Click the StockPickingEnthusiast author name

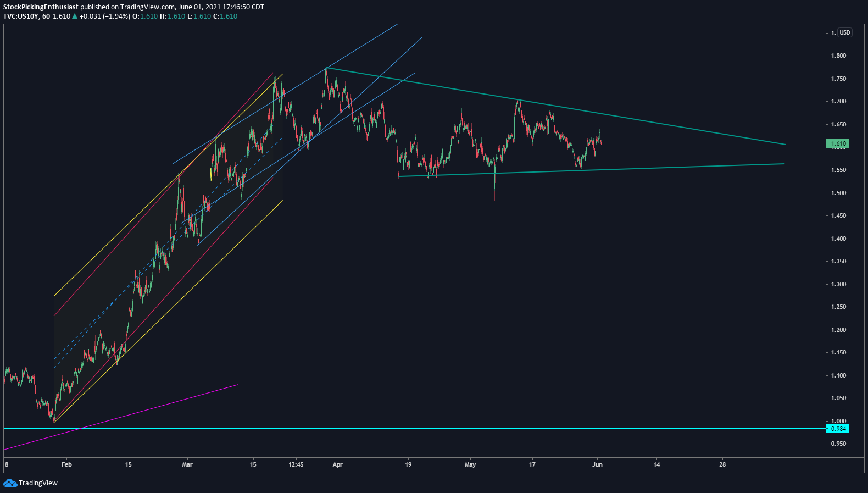[x=41, y=7]
